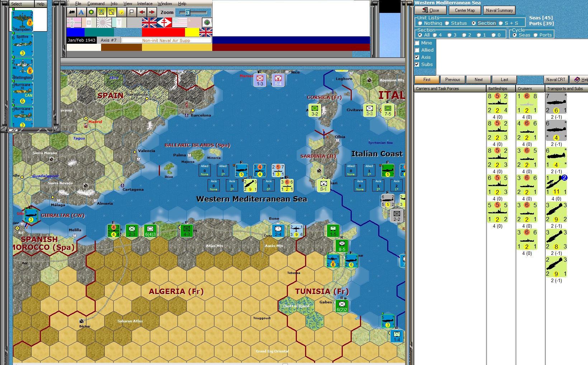Viewport: 588px width, 365px height.
Task: Click the train/rail toolbar icon
Action: [x=72, y=12]
